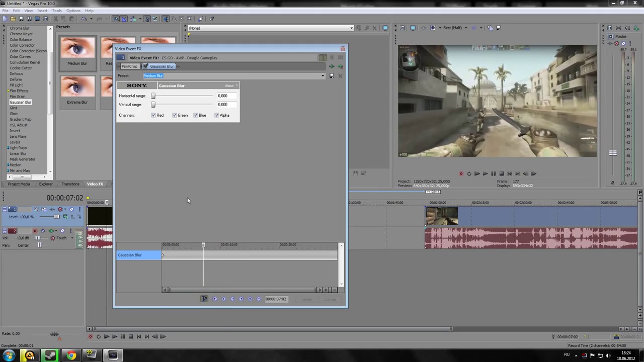Play timeline from the bottom transport bar
The width and height of the screenshot is (644, 362).
[115, 337]
